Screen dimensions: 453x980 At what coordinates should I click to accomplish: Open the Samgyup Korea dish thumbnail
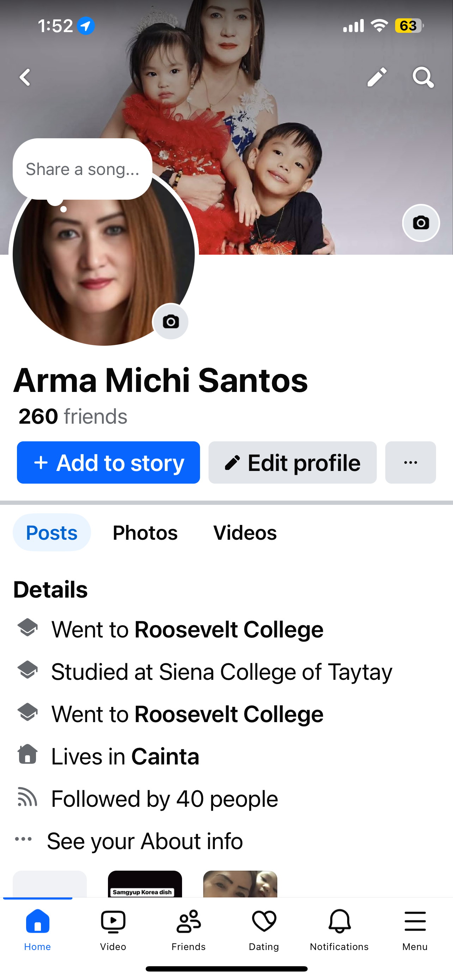tap(145, 884)
